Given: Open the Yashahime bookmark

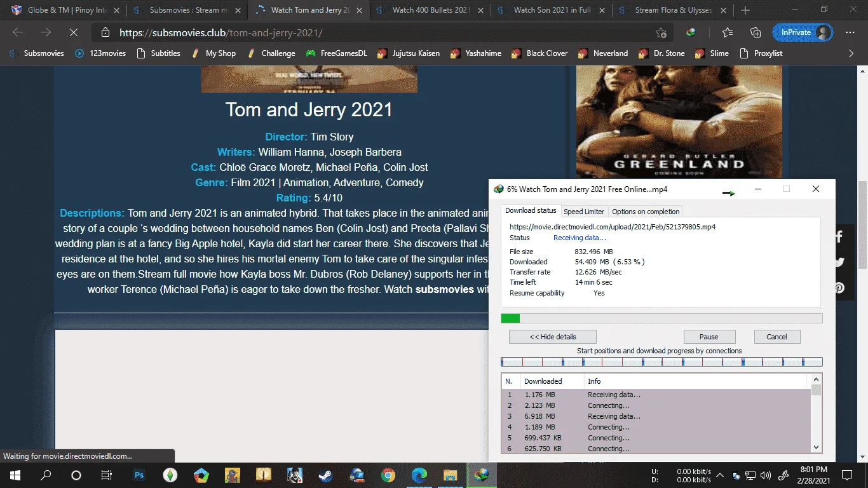Looking at the screenshot, I should 476,53.
